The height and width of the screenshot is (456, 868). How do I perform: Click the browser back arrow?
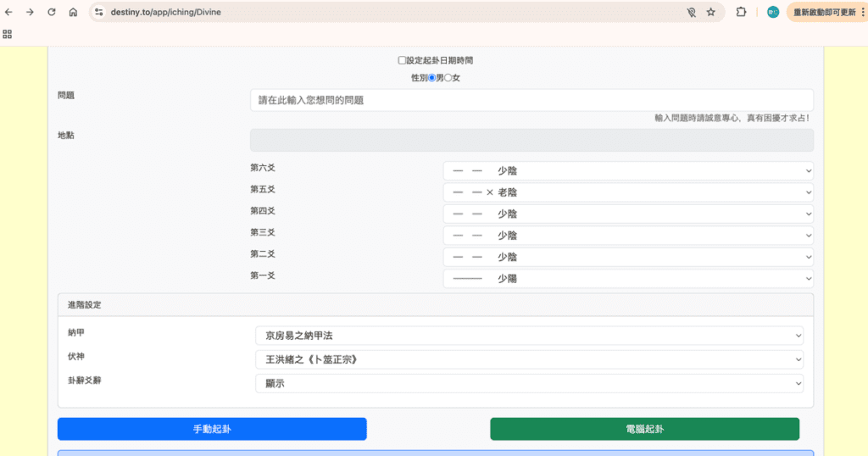tap(8, 13)
